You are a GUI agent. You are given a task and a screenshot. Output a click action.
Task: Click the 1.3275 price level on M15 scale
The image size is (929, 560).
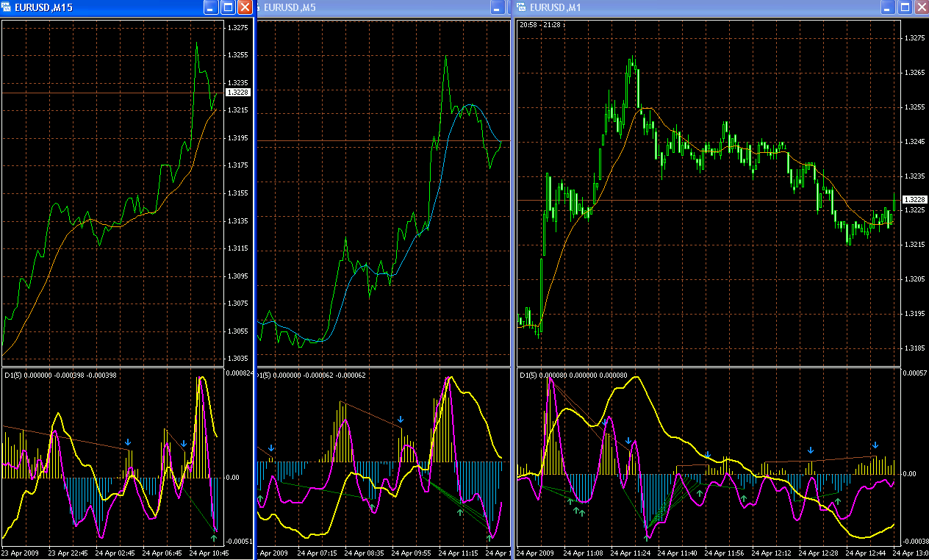(237, 27)
